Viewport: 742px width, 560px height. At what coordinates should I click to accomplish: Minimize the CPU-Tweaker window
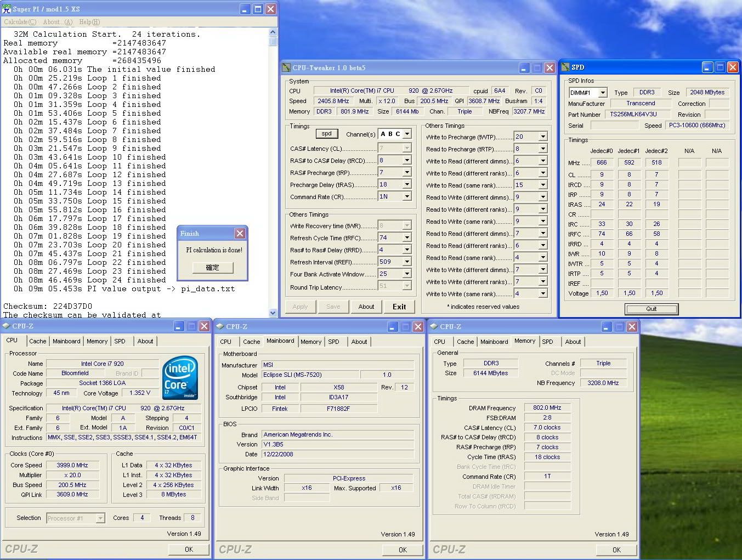point(524,67)
